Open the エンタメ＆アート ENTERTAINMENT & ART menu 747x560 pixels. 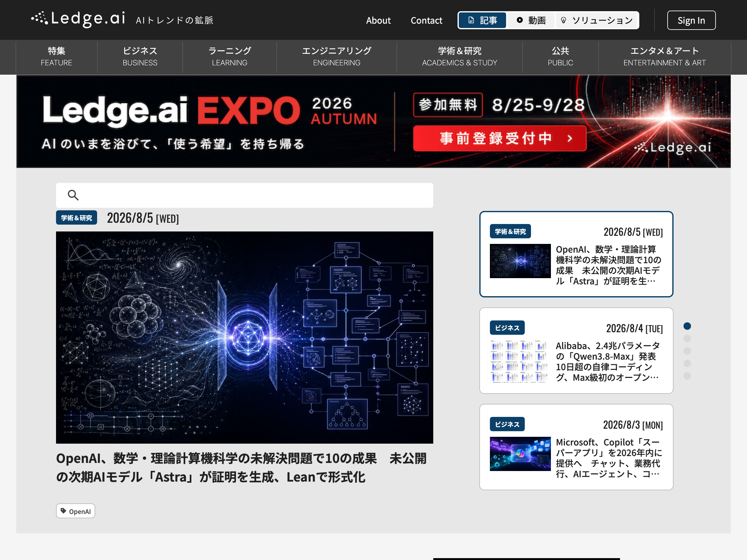click(x=665, y=57)
